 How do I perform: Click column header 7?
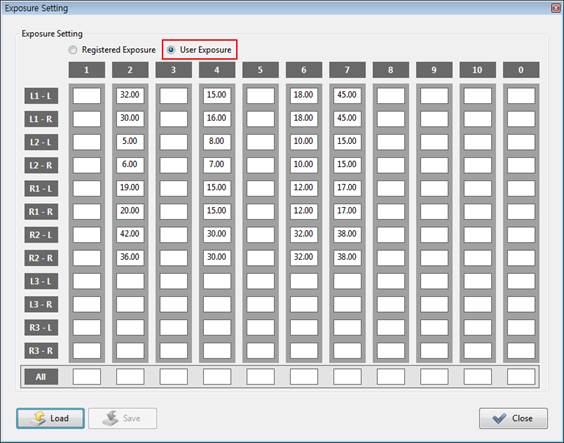point(347,70)
